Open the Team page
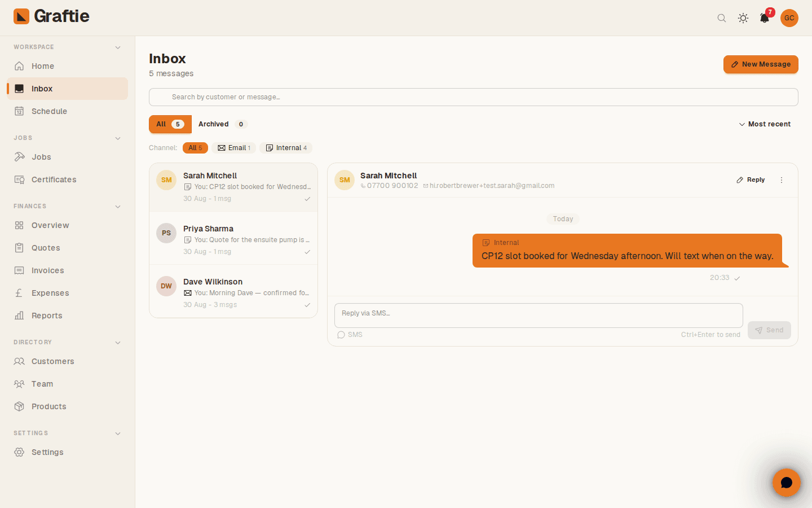The image size is (812, 508). (68, 384)
